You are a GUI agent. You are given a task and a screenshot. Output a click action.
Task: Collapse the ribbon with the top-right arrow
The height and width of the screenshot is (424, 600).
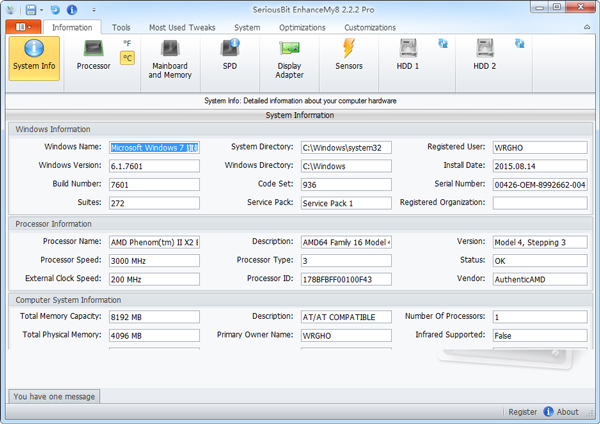(x=587, y=27)
